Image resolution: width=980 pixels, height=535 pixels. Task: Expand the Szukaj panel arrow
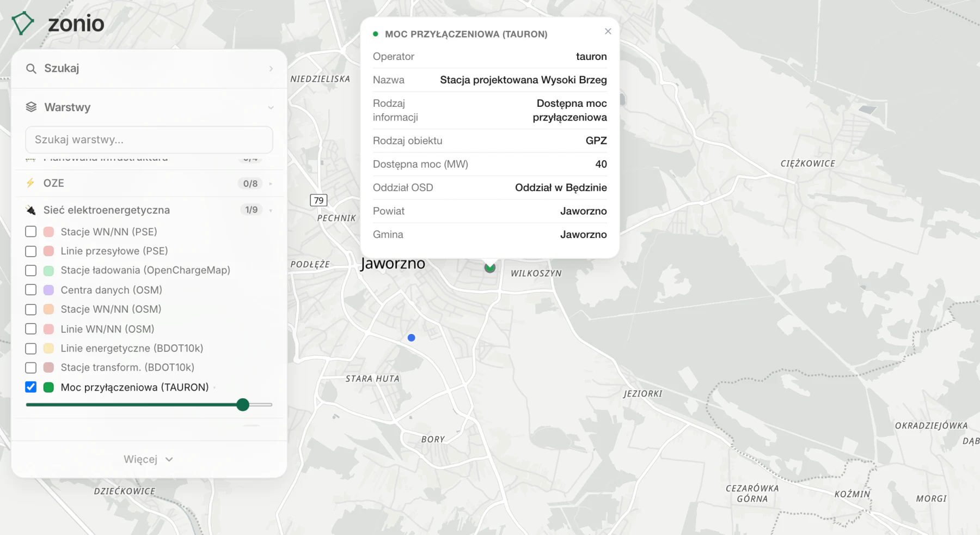click(x=271, y=69)
